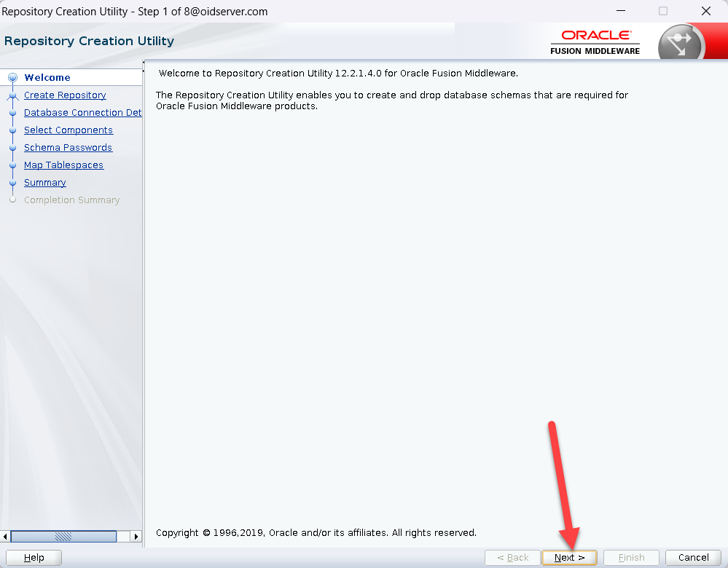The width and height of the screenshot is (728, 568).
Task: Click the Create Repository step bullet icon
Action: pos(12,95)
